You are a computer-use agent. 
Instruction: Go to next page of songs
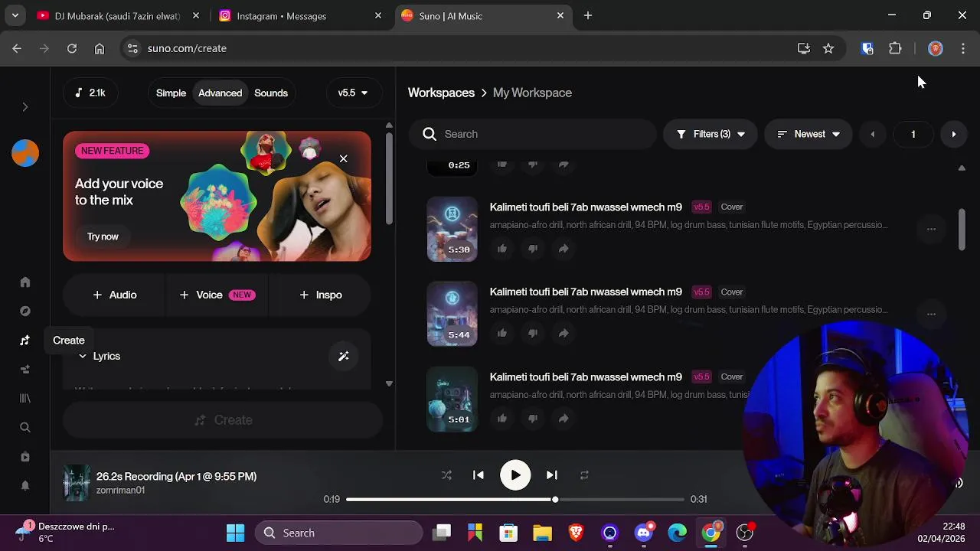click(x=953, y=134)
